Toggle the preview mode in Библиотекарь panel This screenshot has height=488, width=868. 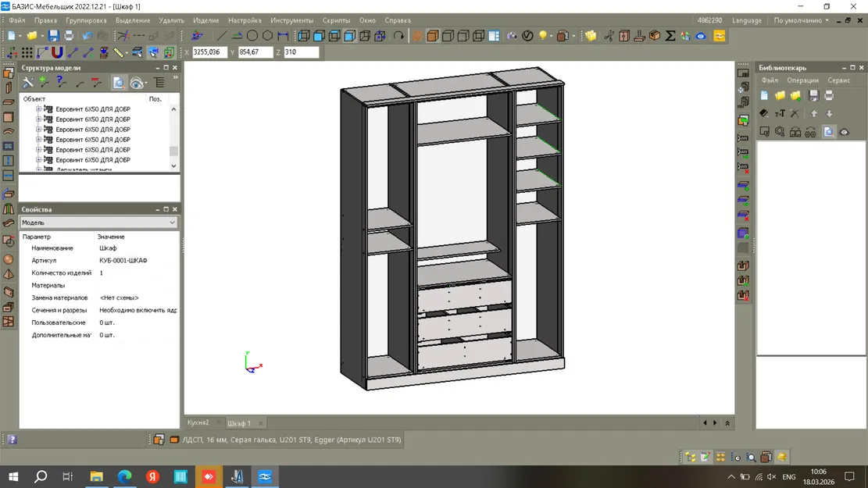830,131
